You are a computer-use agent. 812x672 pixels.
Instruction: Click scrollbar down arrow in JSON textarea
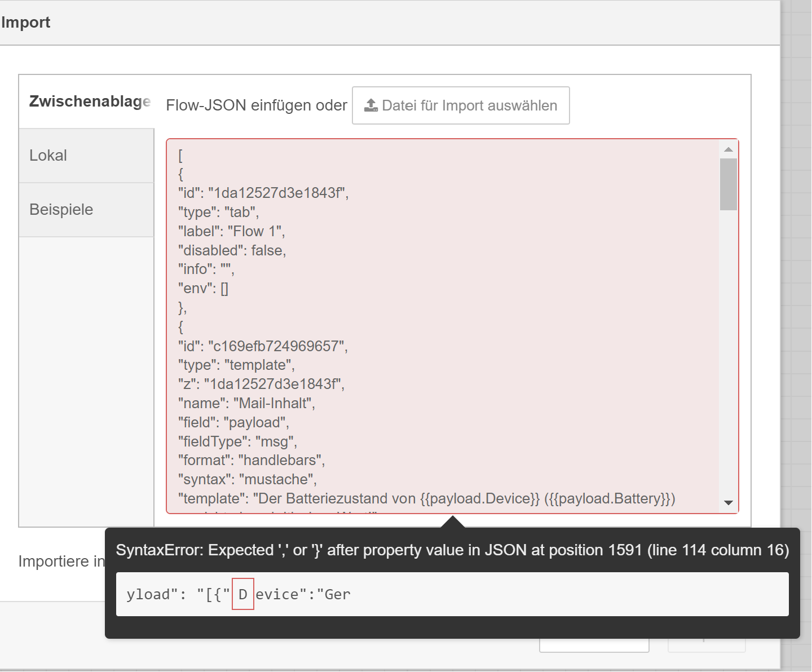pos(729,503)
